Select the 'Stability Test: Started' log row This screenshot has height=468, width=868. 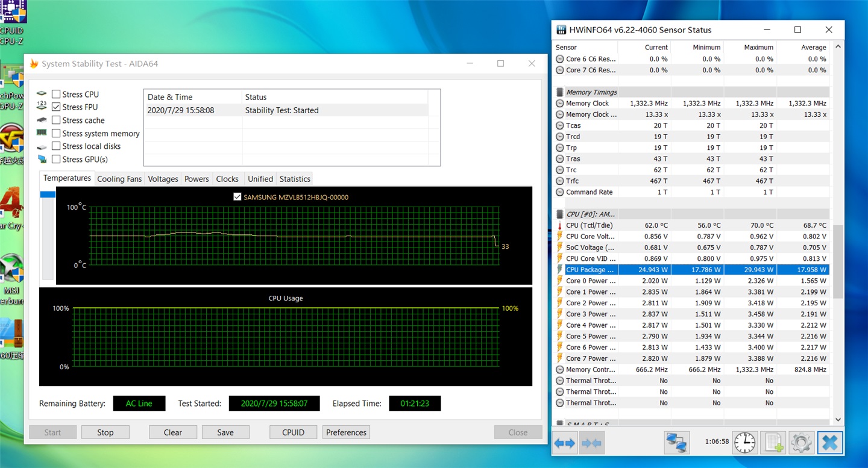[x=286, y=110]
